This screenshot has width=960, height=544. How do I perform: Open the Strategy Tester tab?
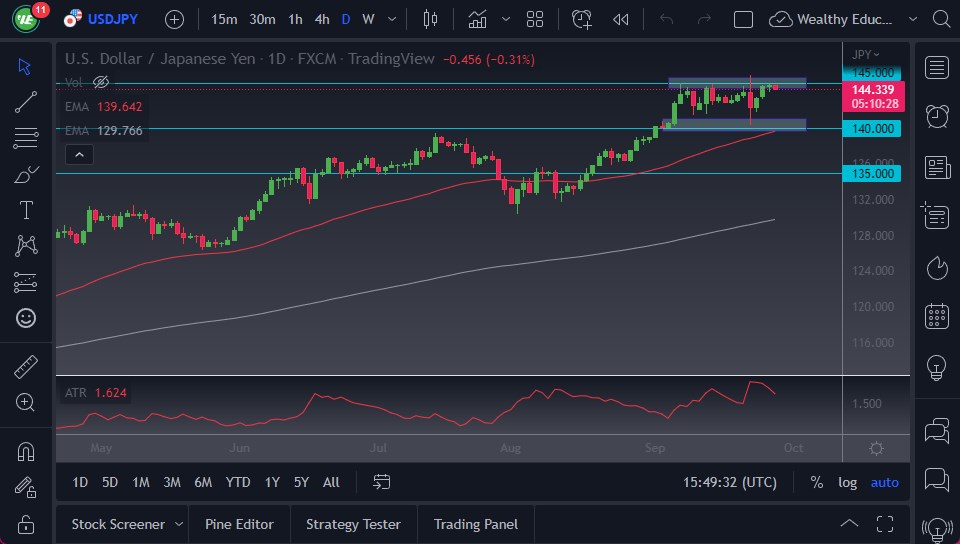click(x=353, y=524)
